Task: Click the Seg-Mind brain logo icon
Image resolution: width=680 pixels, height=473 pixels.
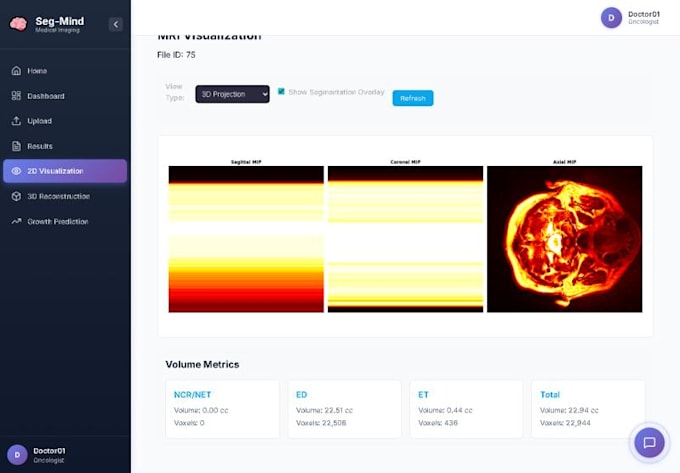Action: [18, 24]
